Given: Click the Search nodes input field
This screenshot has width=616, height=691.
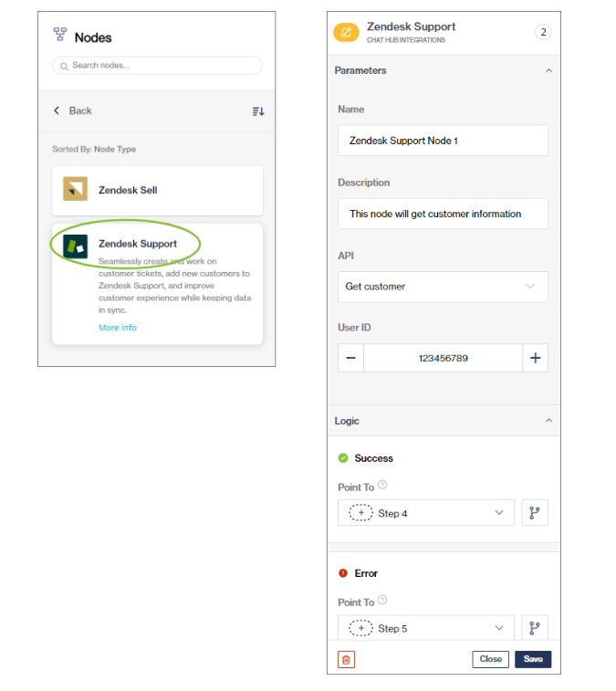Looking at the screenshot, I should tap(158, 66).
